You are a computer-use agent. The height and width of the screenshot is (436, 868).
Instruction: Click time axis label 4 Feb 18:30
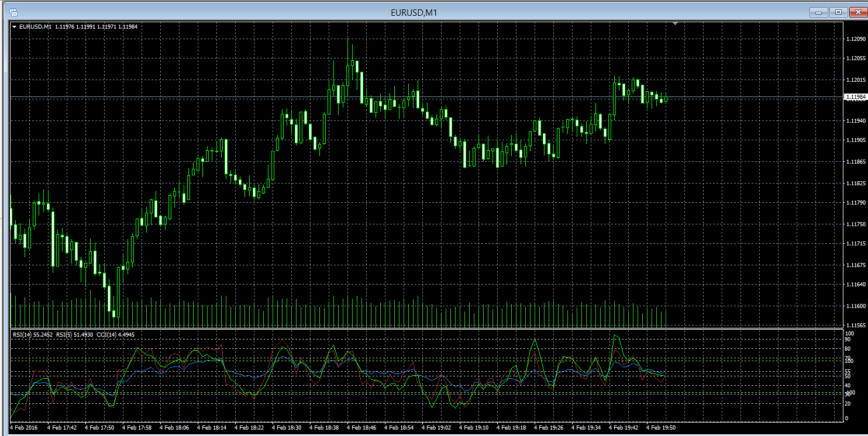click(287, 428)
